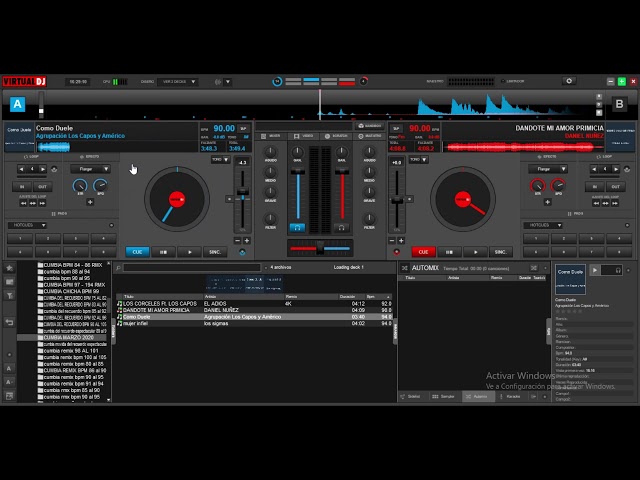Move loop backward on deck A adjust controls
The height and width of the screenshot is (480, 640).
(x=24, y=203)
